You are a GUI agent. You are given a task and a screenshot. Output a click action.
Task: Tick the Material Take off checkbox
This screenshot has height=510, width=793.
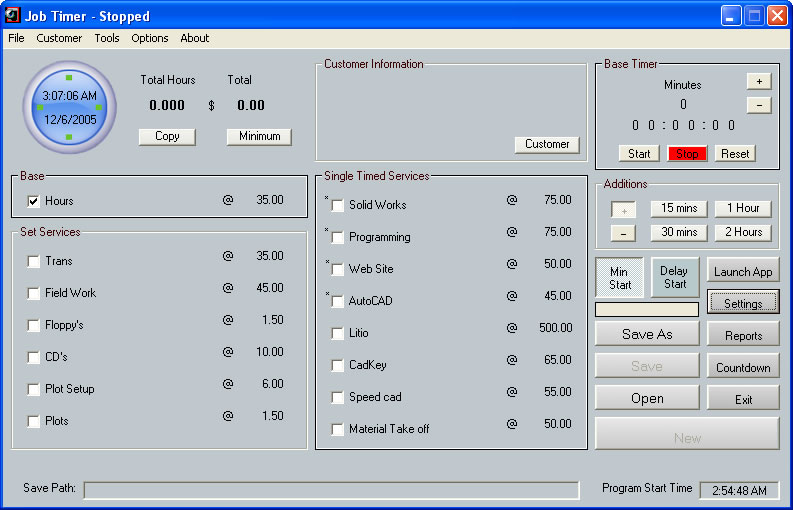(337, 430)
